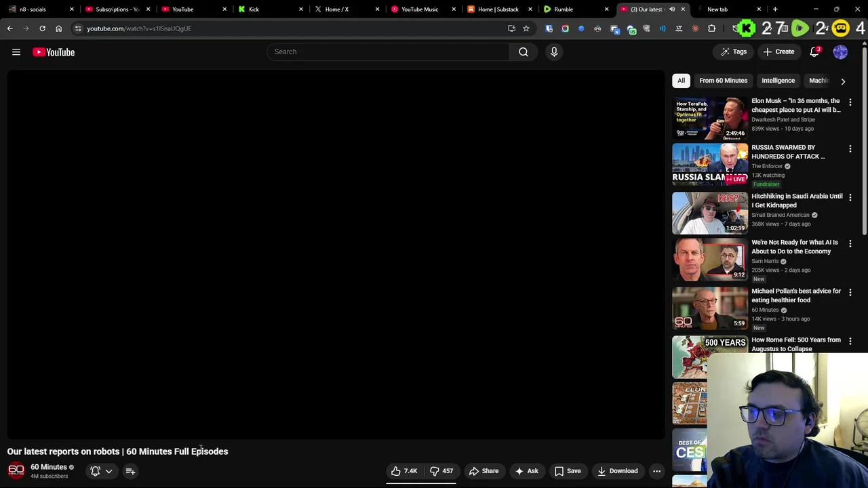Open YouTube notifications bell
This screenshot has height=488, width=868.
click(x=814, y=52)
